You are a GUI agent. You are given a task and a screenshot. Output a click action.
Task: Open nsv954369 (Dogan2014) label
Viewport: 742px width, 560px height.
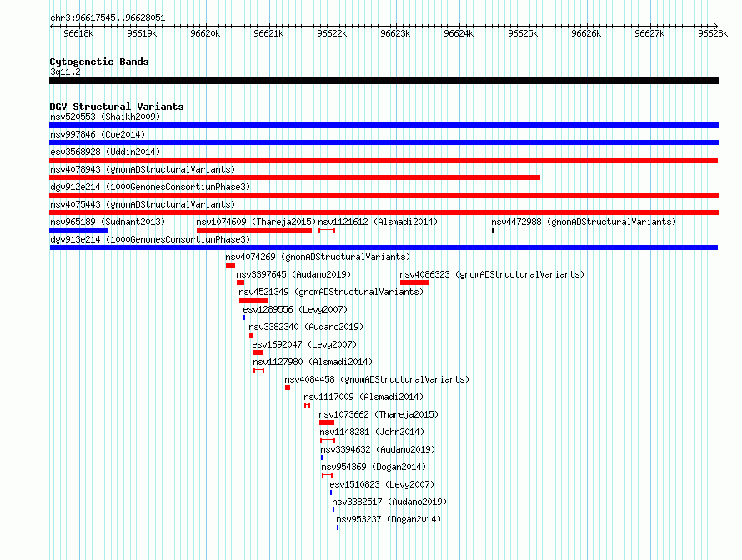pos(374,467)
